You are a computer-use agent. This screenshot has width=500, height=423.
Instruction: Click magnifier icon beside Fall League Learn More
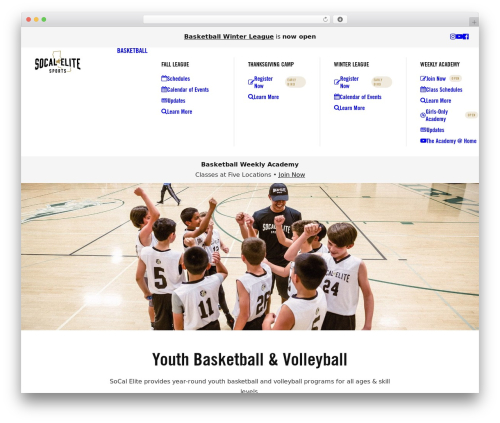[x=164, y=111]
